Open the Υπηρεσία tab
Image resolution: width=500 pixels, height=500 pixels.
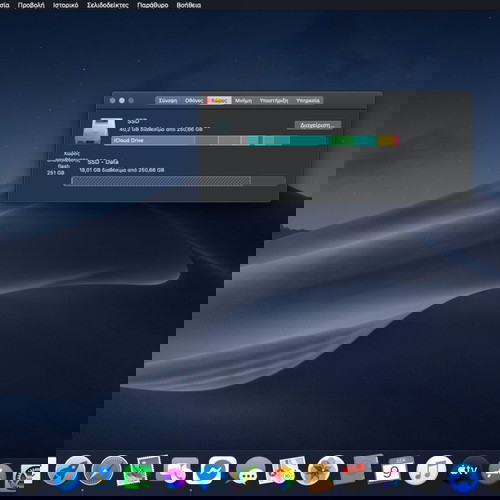pyautogui.click(x=308, y=100)
